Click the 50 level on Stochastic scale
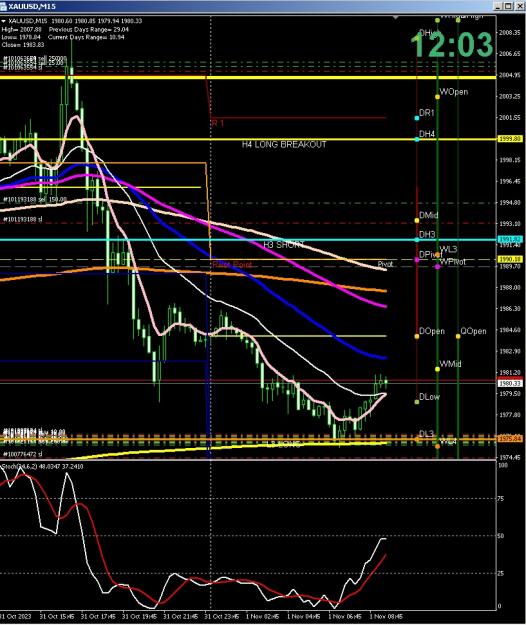 coord(501,536)
